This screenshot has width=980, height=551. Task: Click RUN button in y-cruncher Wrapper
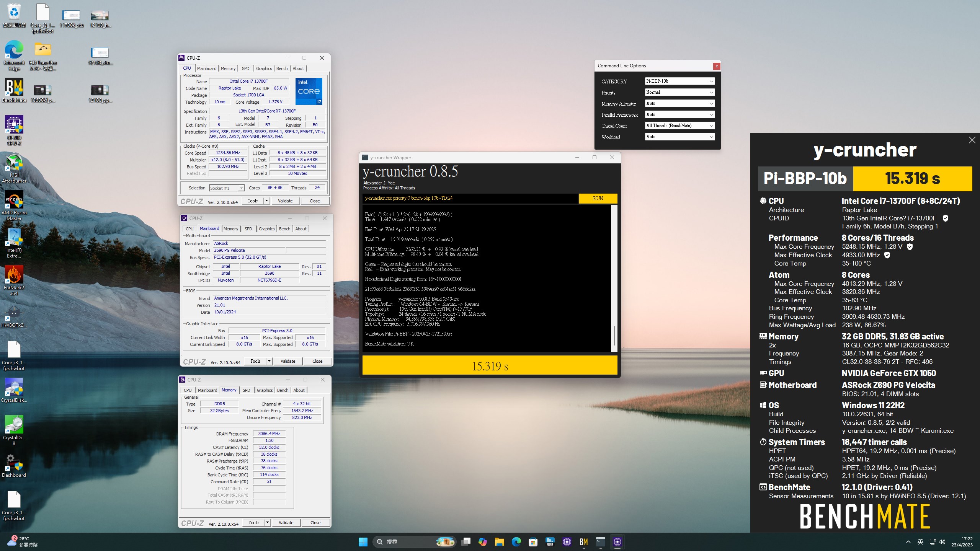(x=598, y=198)
